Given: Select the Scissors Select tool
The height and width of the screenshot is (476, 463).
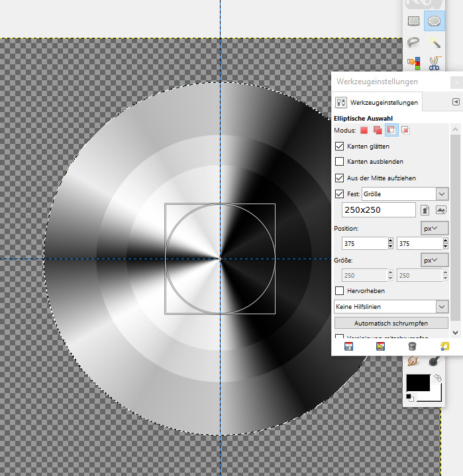Looking at the screenshot, I should click(435, 63).
